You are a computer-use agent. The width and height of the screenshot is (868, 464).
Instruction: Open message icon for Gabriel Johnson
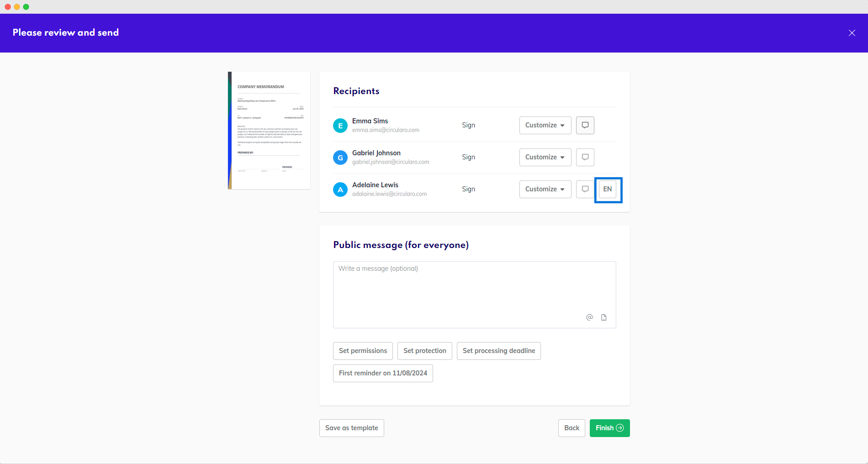[585, 157]
